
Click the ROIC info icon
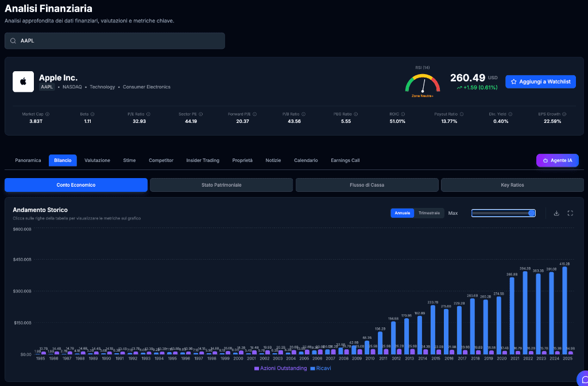(403, 114)
